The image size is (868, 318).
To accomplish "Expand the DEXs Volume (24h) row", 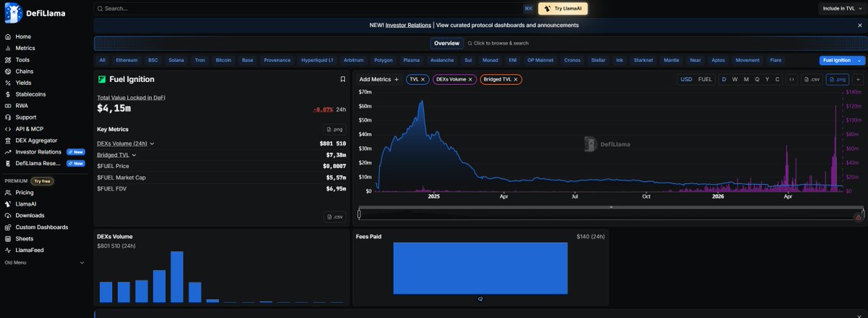I will click(x=126, y=143).
